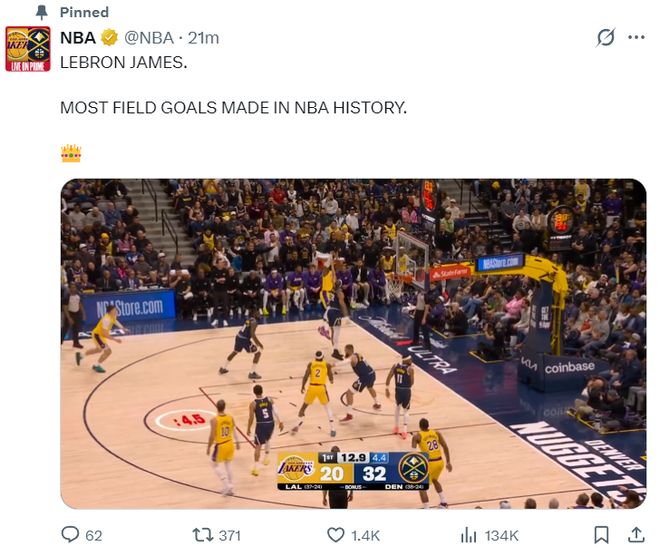Click the "LEBRON JAMES." post text

pos(123,62)
